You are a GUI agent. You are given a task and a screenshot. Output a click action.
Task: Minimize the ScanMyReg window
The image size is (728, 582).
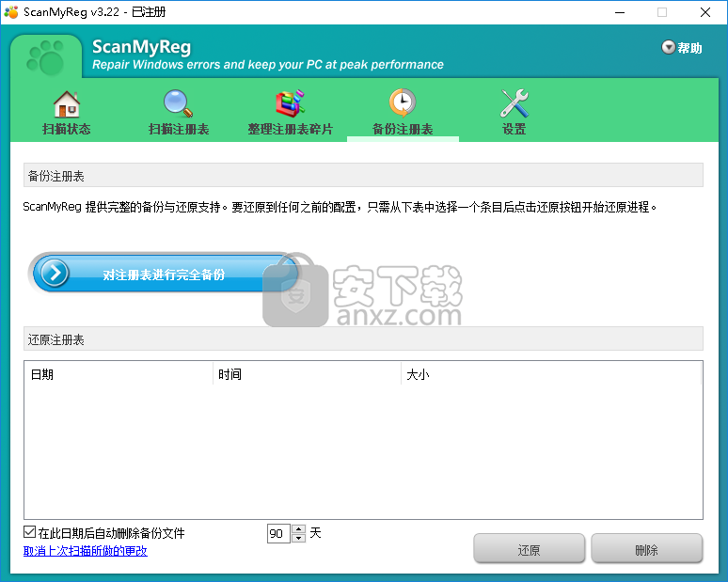click(x=619, y=12)
